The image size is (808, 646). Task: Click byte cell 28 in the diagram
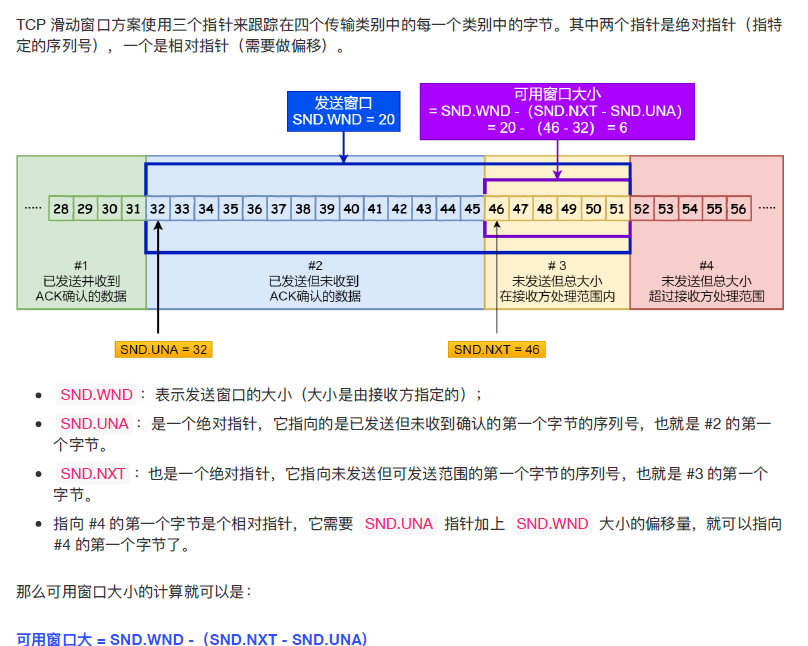point(61,209)
